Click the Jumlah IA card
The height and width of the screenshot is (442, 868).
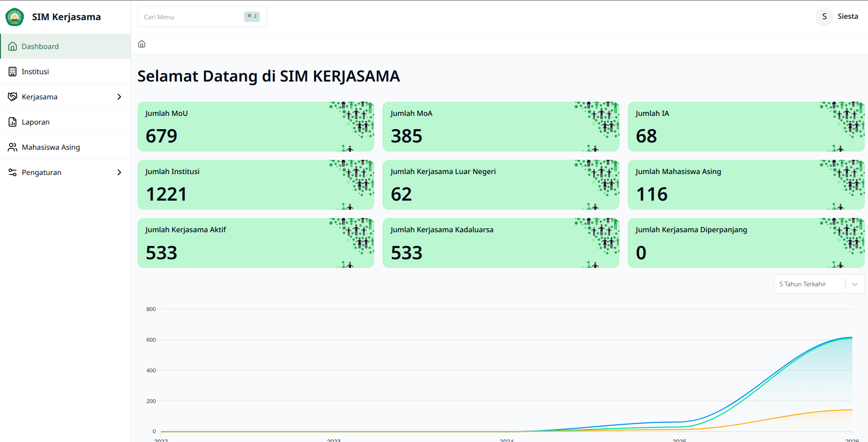pyautogui.click(x=746, y=126)
